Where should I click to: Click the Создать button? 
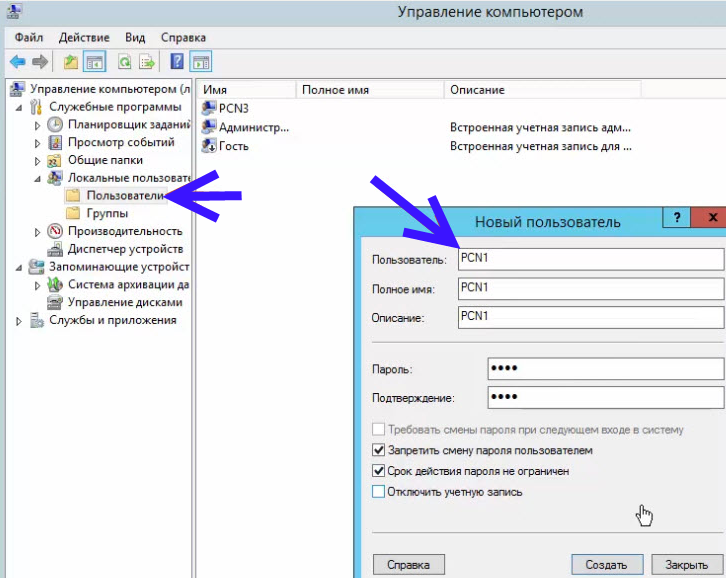point(607,565)
